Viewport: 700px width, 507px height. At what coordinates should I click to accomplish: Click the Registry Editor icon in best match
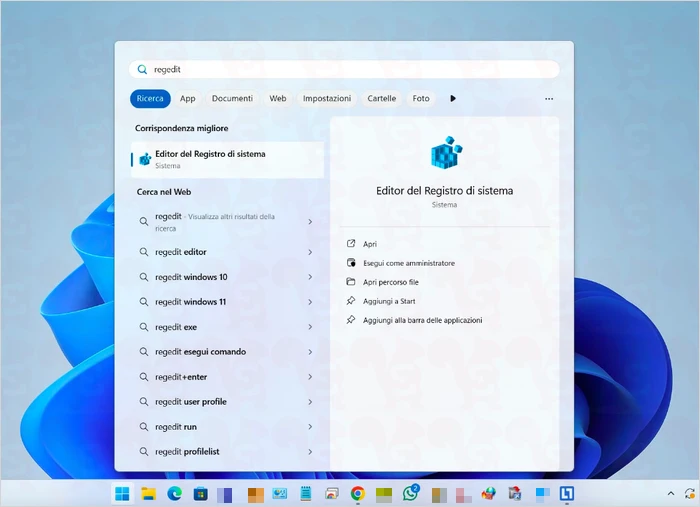pyautogui.click(x=145, y=159)
